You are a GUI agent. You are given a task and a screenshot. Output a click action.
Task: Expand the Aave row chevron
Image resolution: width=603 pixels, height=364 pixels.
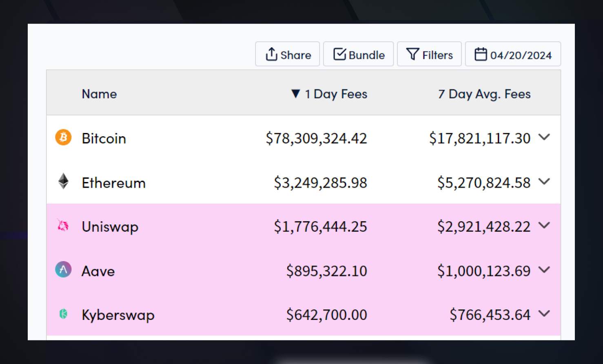tap(544, 269)
